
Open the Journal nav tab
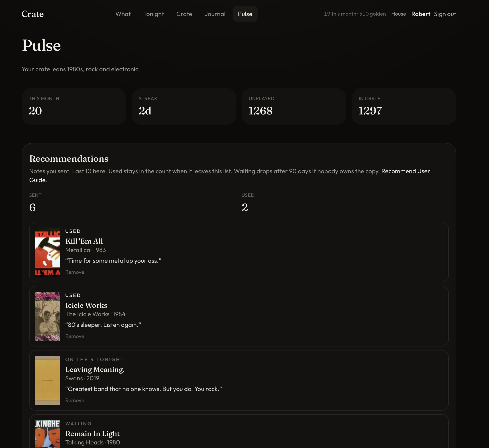click(x=215, y=14)
